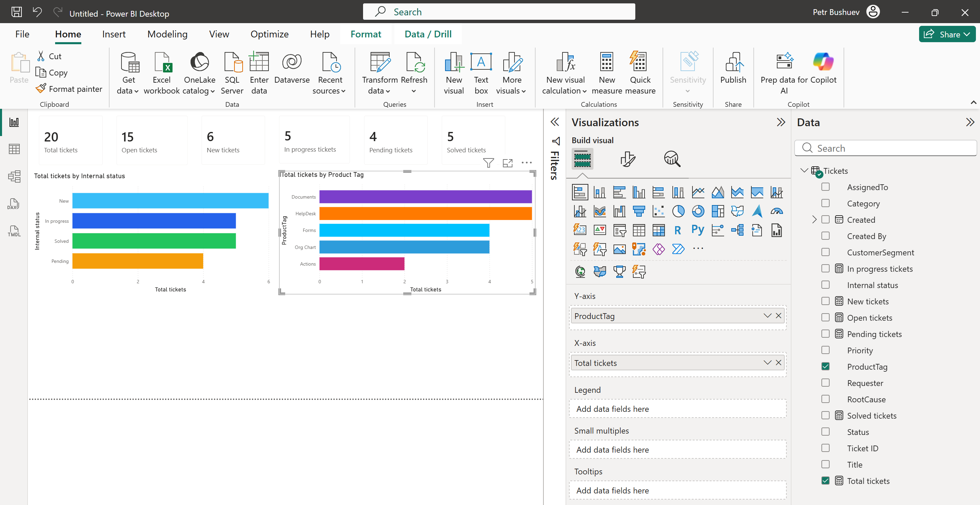Viewport: 980px width, 505px height.
Task: Switch to the Modeling ribbon tab
Action: tap(167, 34)
